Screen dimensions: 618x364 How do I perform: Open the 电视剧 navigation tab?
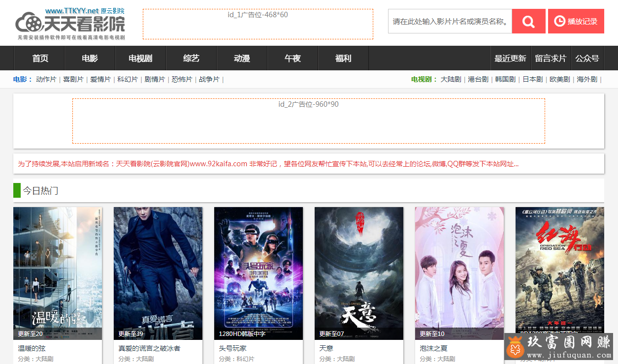[140, 58]
